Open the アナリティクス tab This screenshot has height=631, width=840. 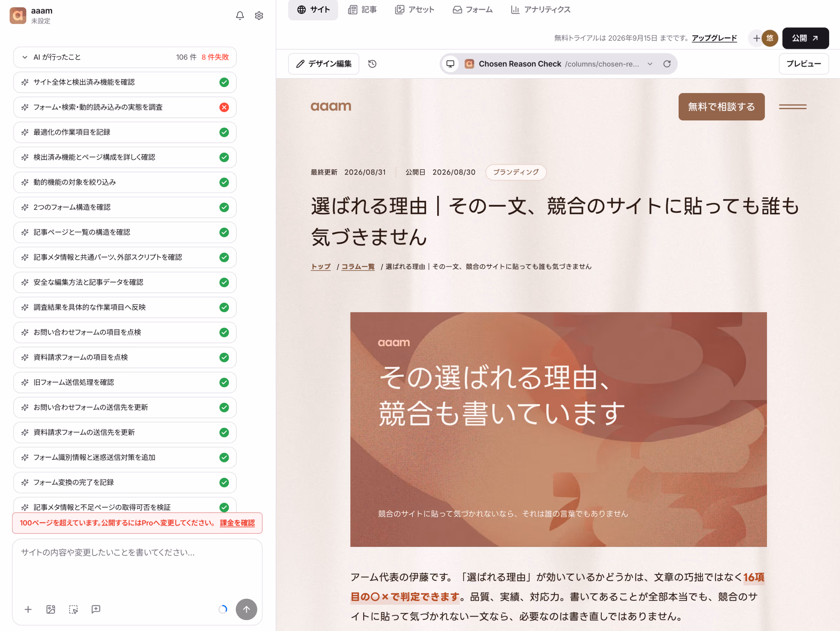[x=540, y=9]
